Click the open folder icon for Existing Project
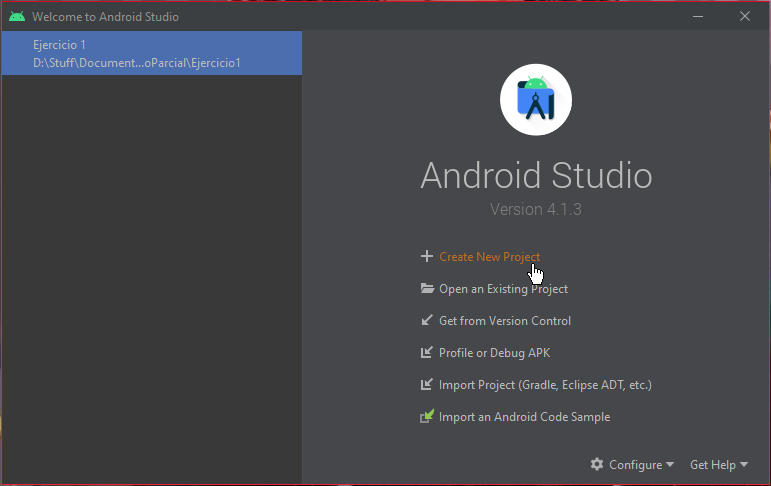This screenshot has width=771, height=486. [x=427, y=288]
